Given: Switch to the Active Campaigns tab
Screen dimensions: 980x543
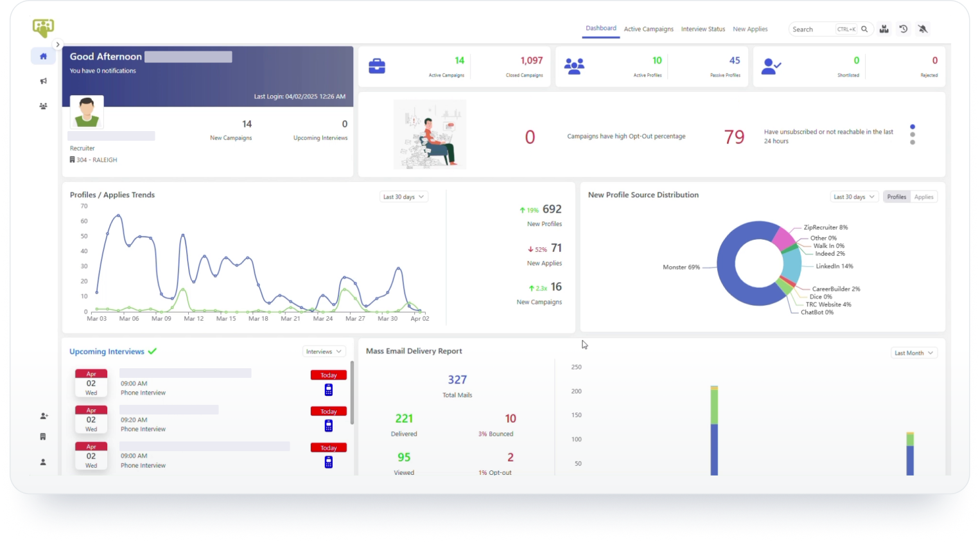Looking at the screenshot, I should (648, 29).
